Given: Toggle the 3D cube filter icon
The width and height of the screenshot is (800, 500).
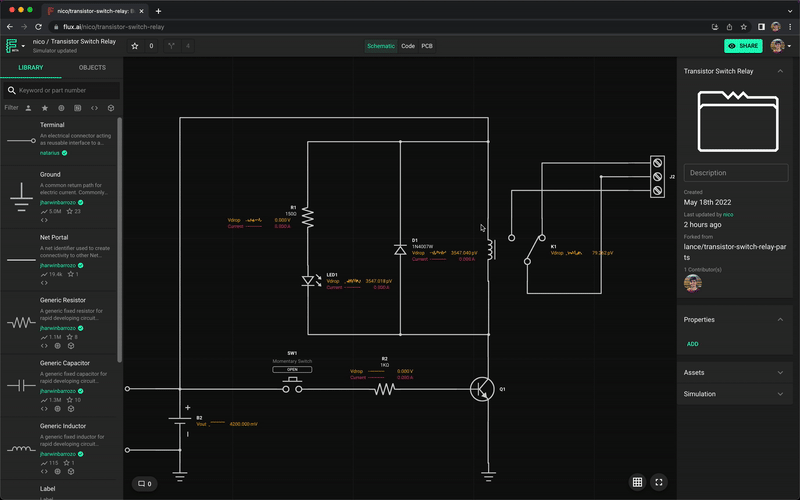Looking at the screenshot, I should [x=111, y=108].
